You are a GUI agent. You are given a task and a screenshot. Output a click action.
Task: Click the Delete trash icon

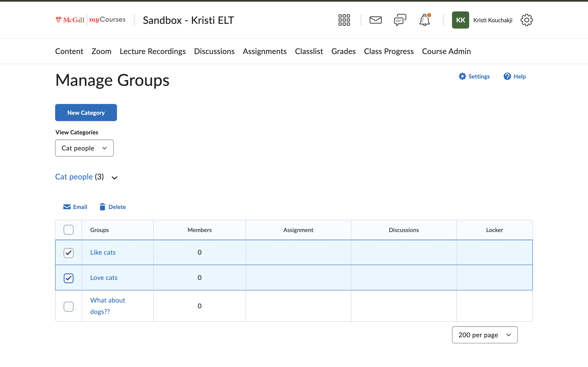[113, 207]
